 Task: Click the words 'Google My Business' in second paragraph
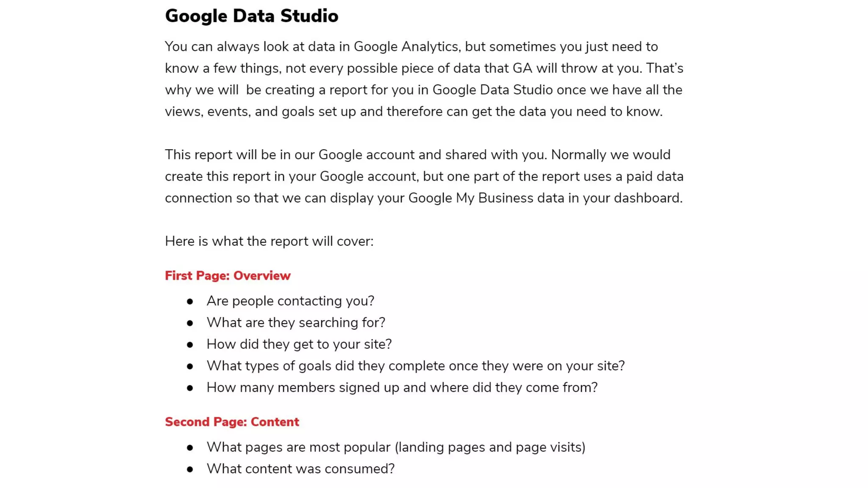[470, 198]
